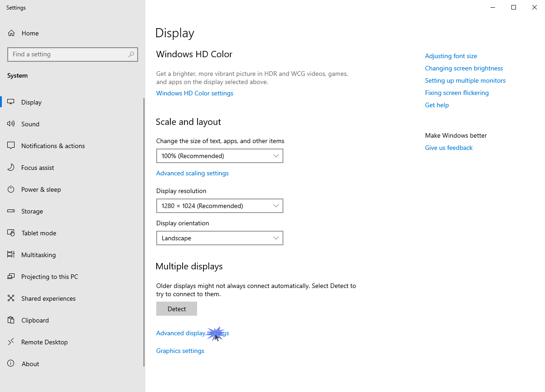The image size is (545, 392).
Task: Open Notifications & actions settings
Action: pyautogui.click(x=11, y=145)
